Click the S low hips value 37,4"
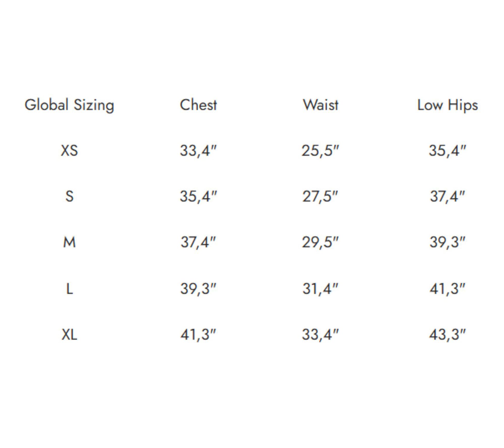Screen dimensions: 504x448 coord(447,196)
